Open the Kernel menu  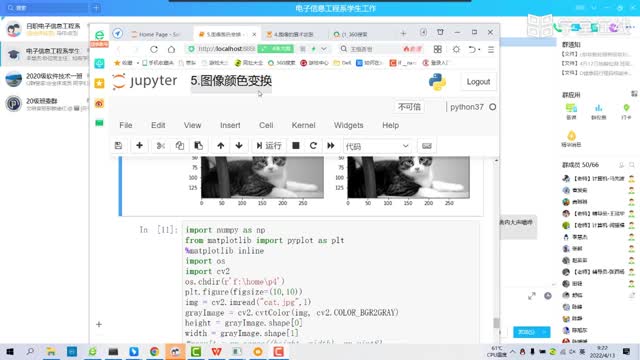tap(303, 125)
